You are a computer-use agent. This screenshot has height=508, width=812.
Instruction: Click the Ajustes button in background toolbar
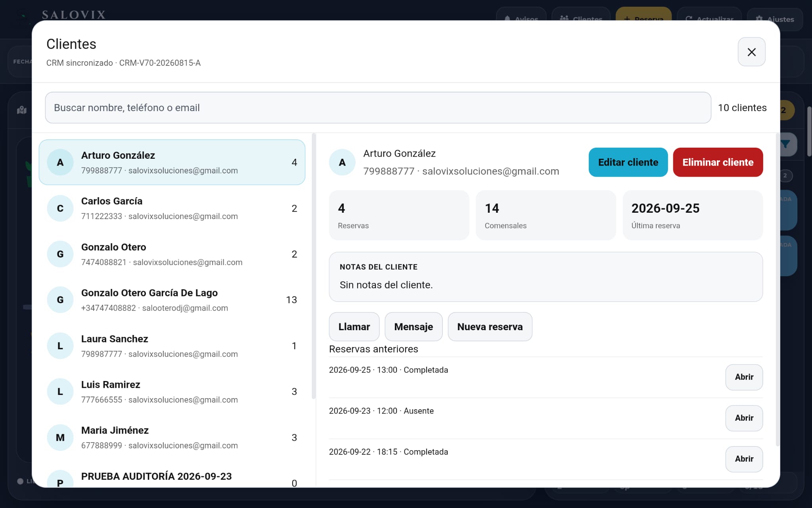coord(775,19)
